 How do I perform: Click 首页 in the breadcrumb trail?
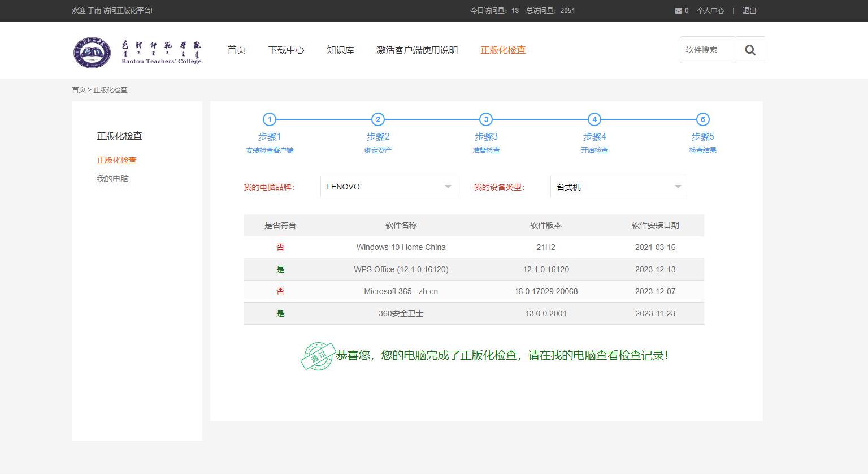click(x=79, y=90)
